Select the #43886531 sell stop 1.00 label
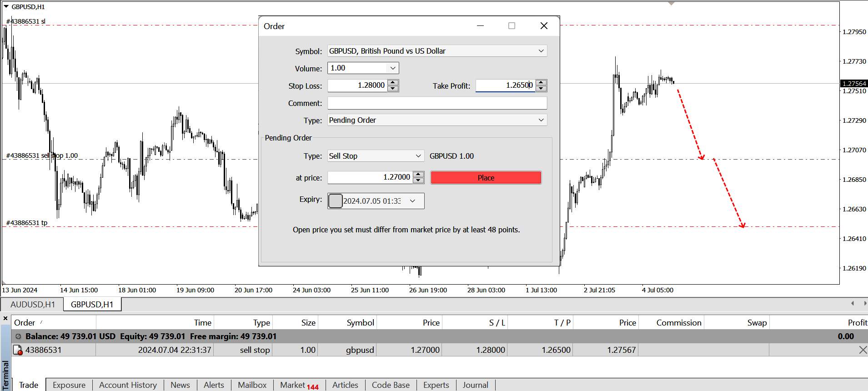 click(42, 155)
